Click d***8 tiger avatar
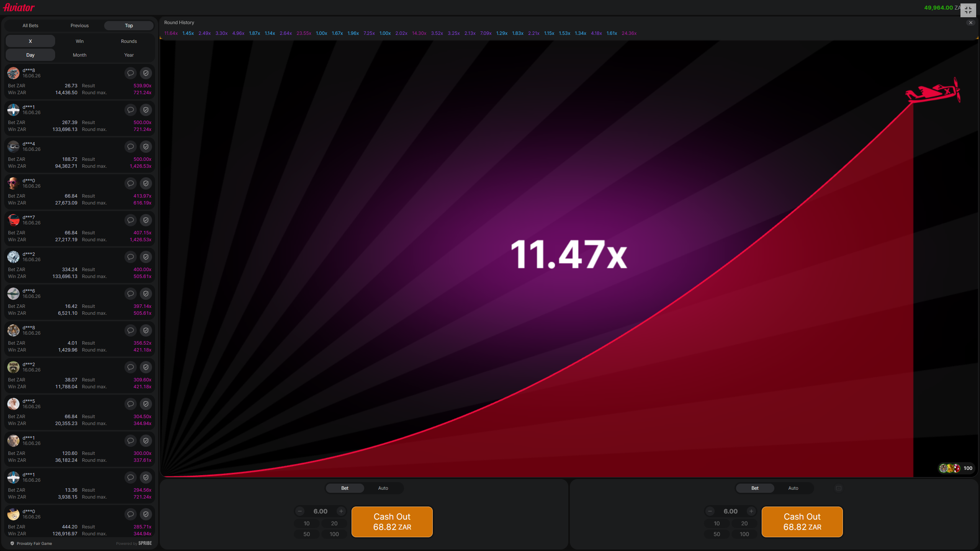Screen dimensions: 980x551 pos(13,330)
